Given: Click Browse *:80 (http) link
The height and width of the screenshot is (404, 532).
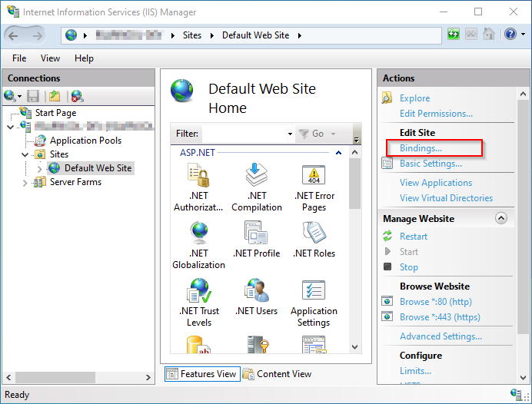Looking at the screenshot, I should pos(436,301).
